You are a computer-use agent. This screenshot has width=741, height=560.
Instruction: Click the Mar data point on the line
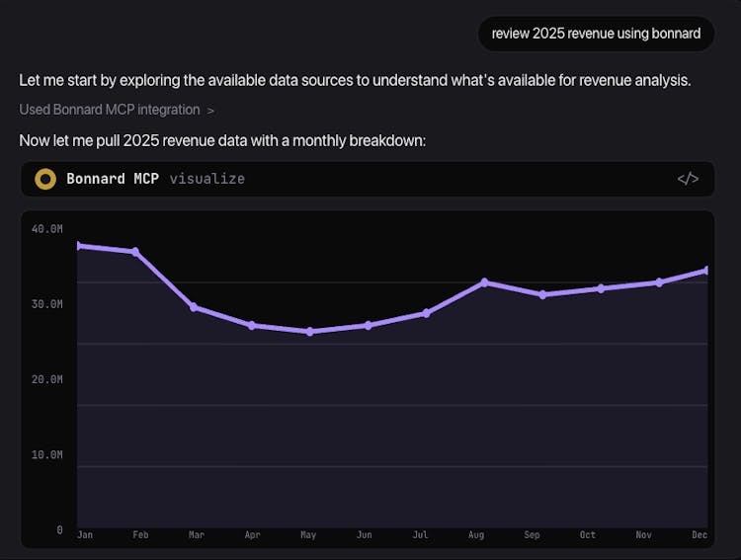click(194, 307)
